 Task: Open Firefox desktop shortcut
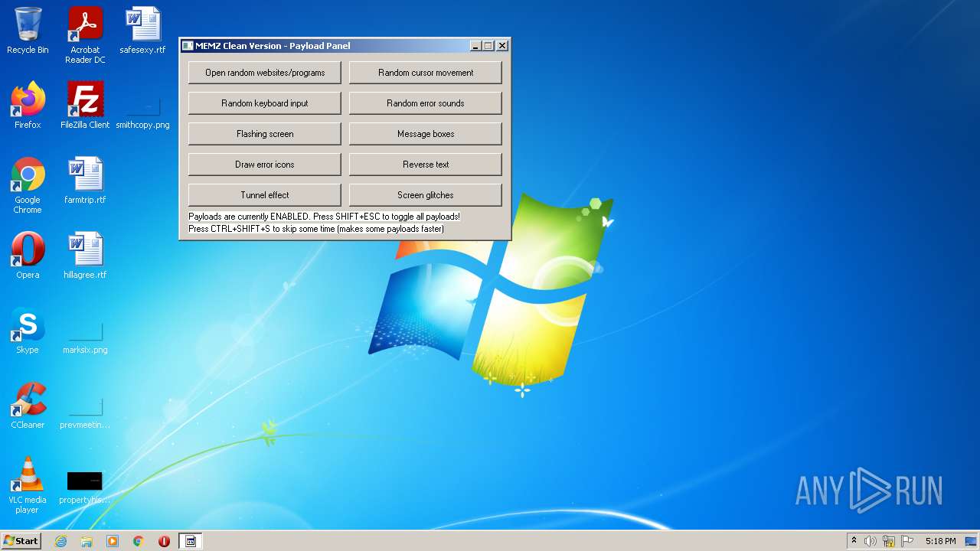pyautogui.click(x=28, y=106)
